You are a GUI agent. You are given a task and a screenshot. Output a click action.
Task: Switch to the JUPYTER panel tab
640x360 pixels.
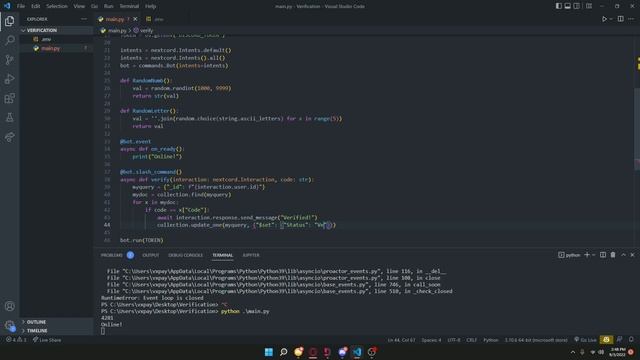(x=251, y=255)
